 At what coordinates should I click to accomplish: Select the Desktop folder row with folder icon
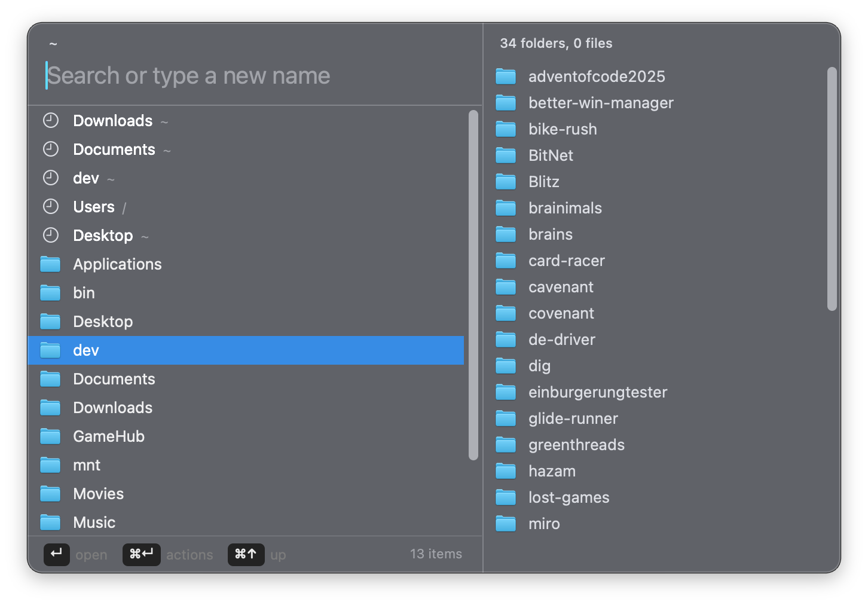(x=246, y=322)
